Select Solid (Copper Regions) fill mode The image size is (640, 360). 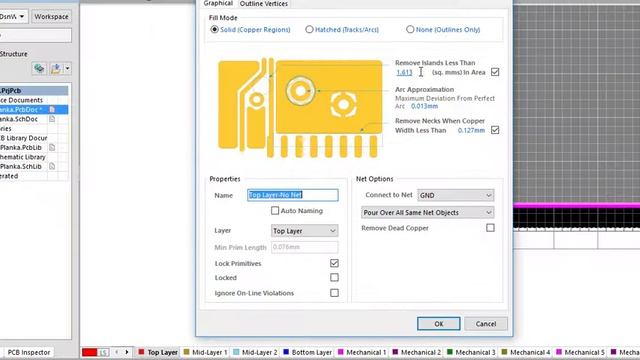(214, 29)
